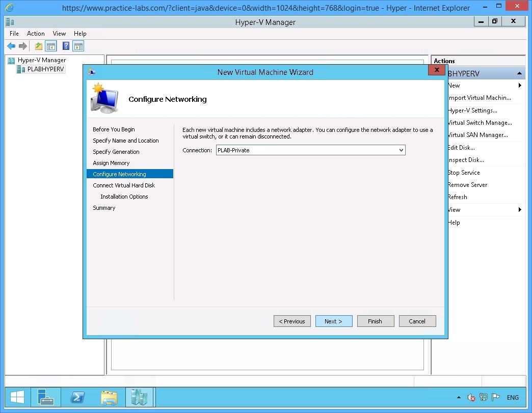Screen dimensions: 532x413
Task: Open the wizard icon in the dialog title bar
Action: click(92, 72)
